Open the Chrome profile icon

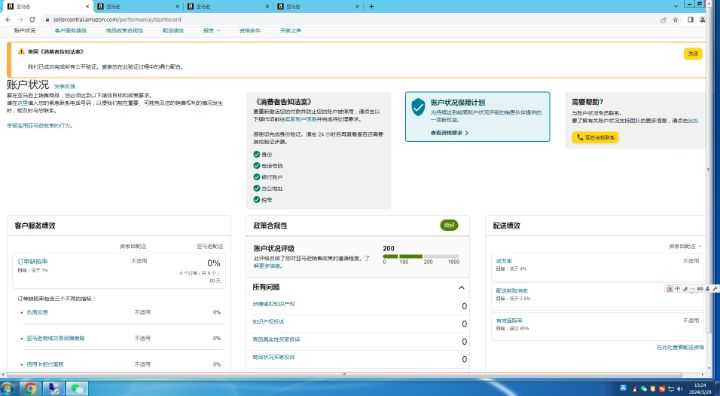[703, 20]
